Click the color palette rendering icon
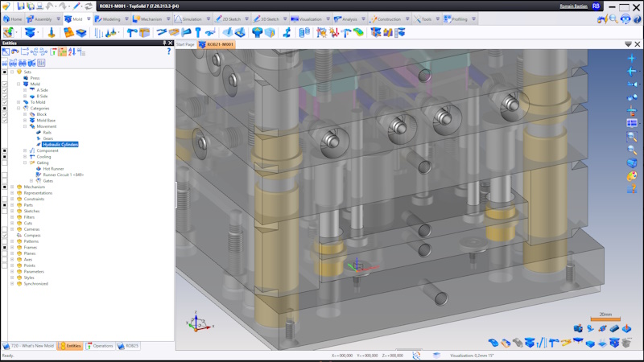Screen dimensions: 644x362 coord(632,176)
